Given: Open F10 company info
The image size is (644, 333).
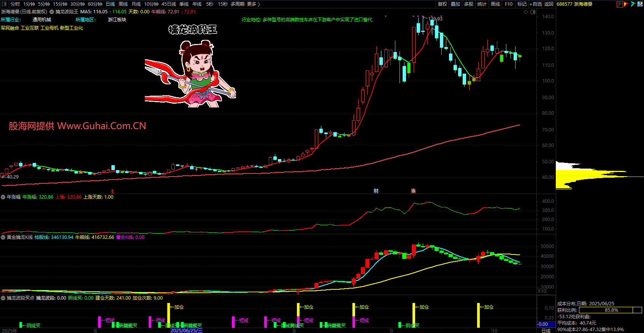Looking at the screenshot, I should click(x=509, y=4).
